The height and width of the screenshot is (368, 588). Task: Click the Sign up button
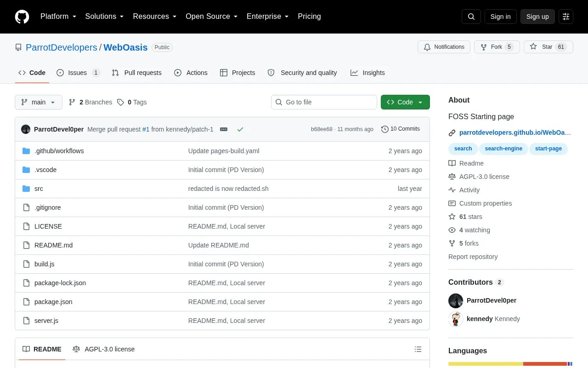[x=537, y=17]
